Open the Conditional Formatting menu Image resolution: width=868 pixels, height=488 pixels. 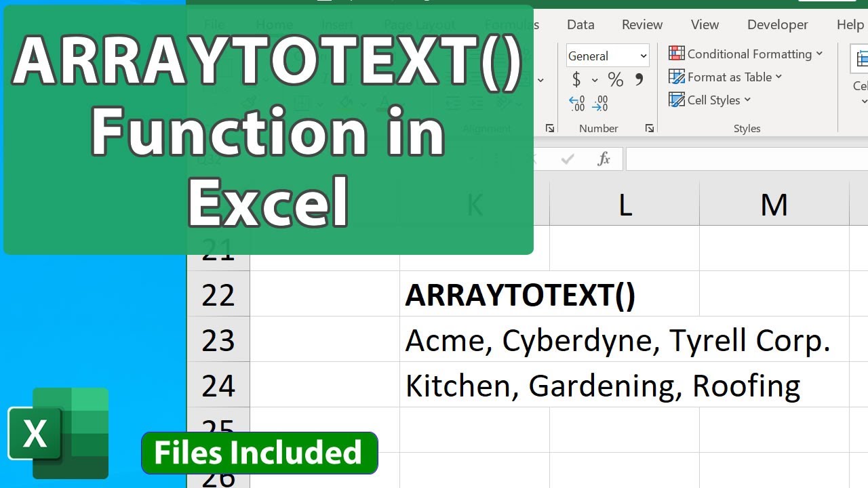pos(746,54)
